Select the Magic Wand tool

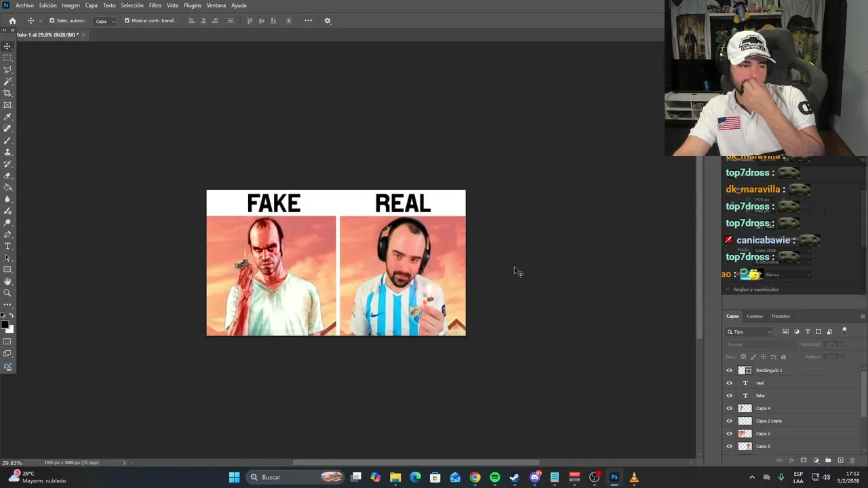[x=7, y=81]
